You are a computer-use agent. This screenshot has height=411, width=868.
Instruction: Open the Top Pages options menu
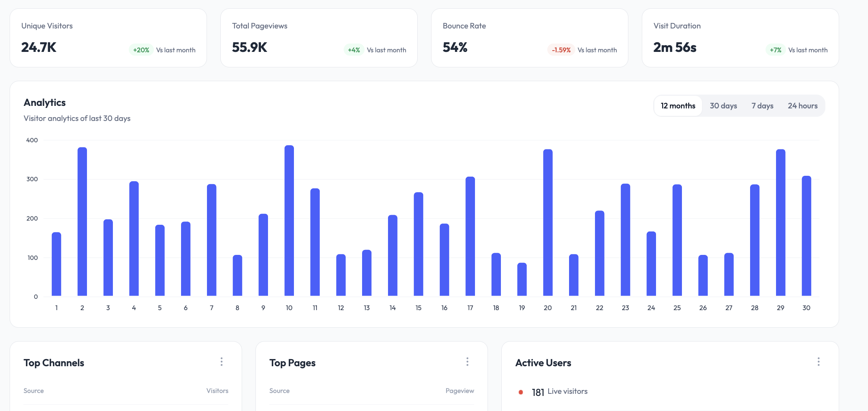coord(467,362)
